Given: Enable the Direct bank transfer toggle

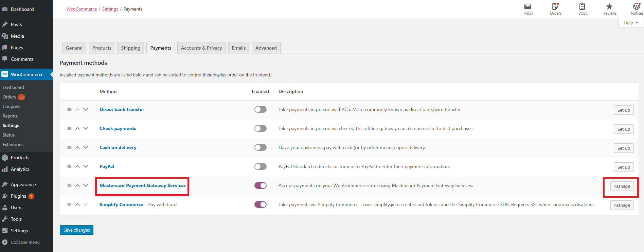Looking at the screenshot, I should pos(261,109).
